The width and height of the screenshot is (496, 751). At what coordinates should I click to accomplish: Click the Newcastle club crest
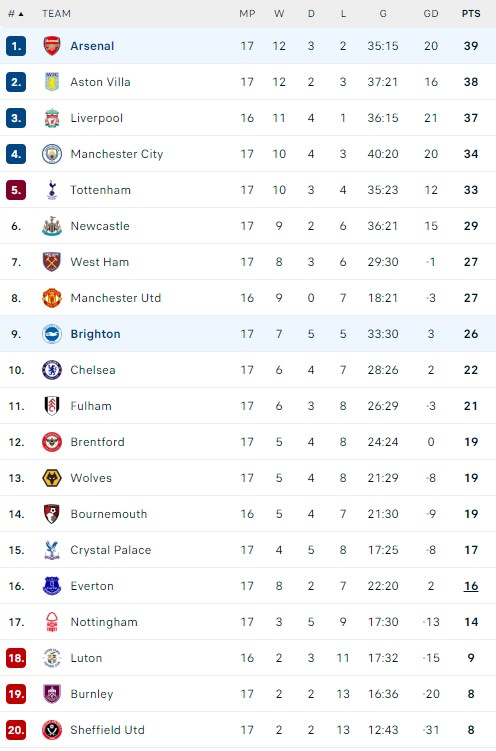click(x=52, y=226)
